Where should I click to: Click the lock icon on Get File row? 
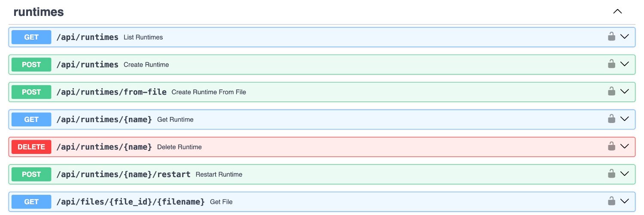(611, 202)
